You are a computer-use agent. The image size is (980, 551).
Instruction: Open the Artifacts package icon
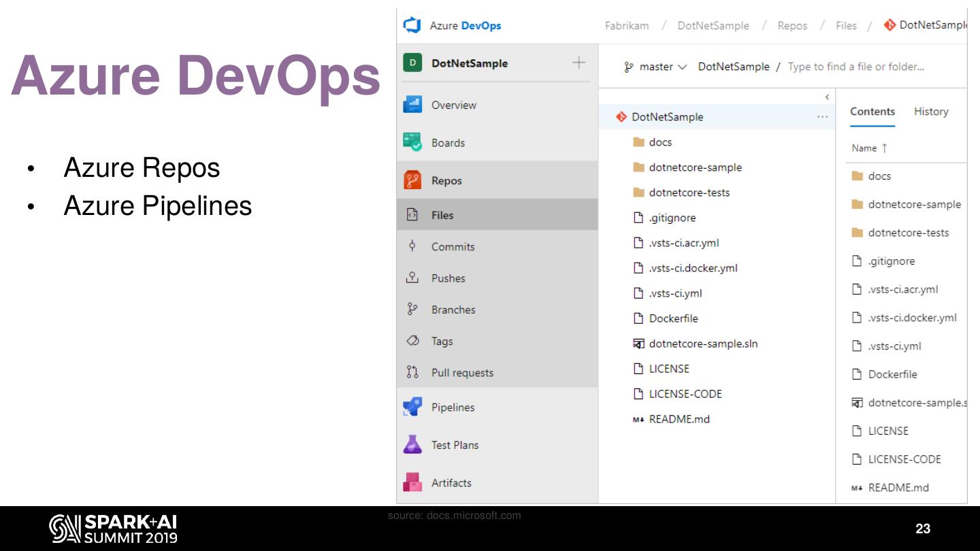[x=412, y=482]
